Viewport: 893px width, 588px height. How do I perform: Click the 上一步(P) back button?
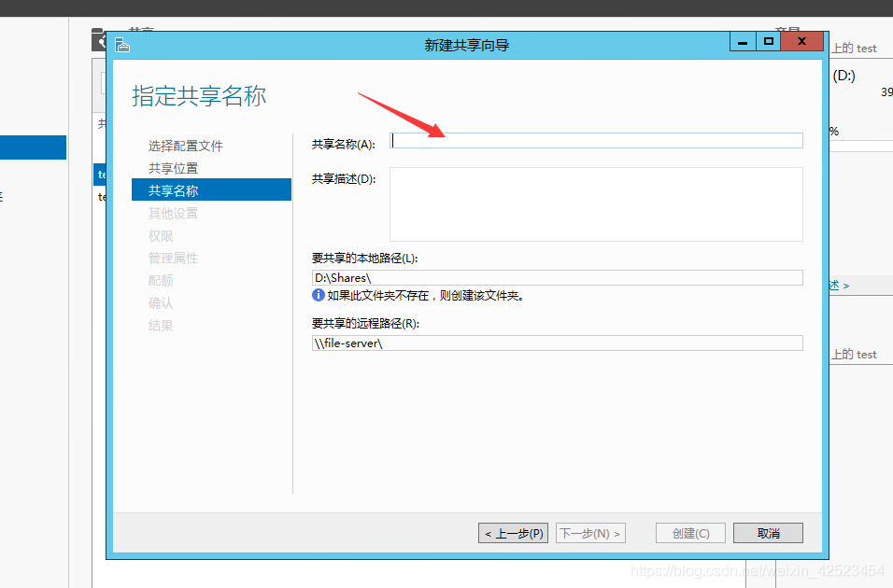tap(513, 533)
